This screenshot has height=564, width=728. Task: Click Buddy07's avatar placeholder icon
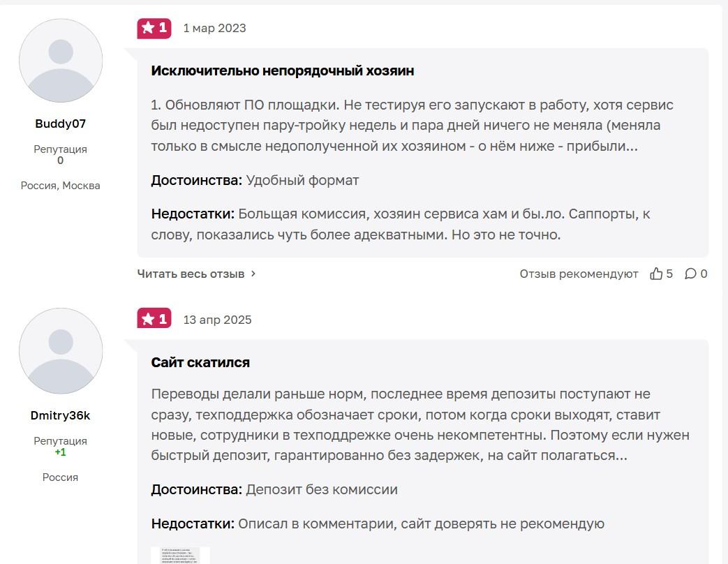[61, 61]
